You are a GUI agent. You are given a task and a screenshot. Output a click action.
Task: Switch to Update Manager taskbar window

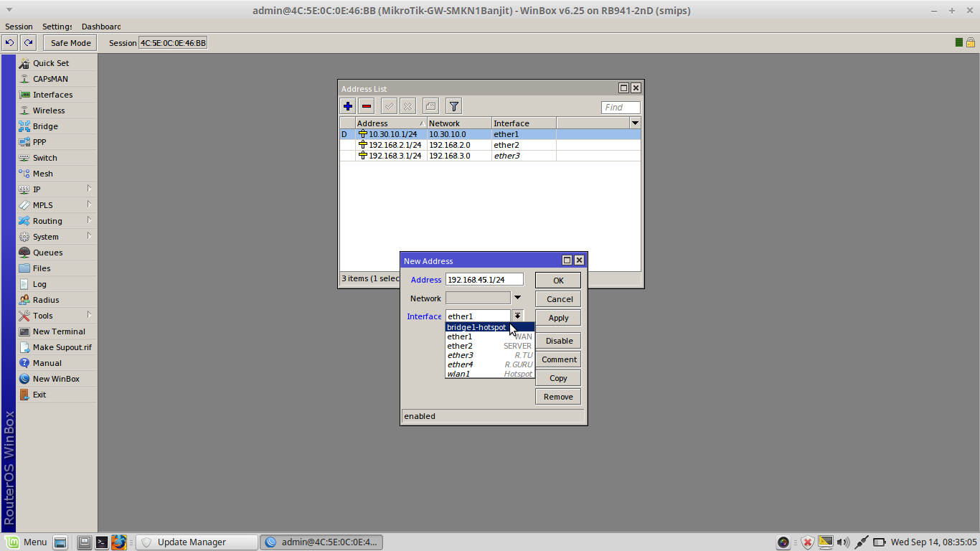pyautogui.click(x=197, y=542)
